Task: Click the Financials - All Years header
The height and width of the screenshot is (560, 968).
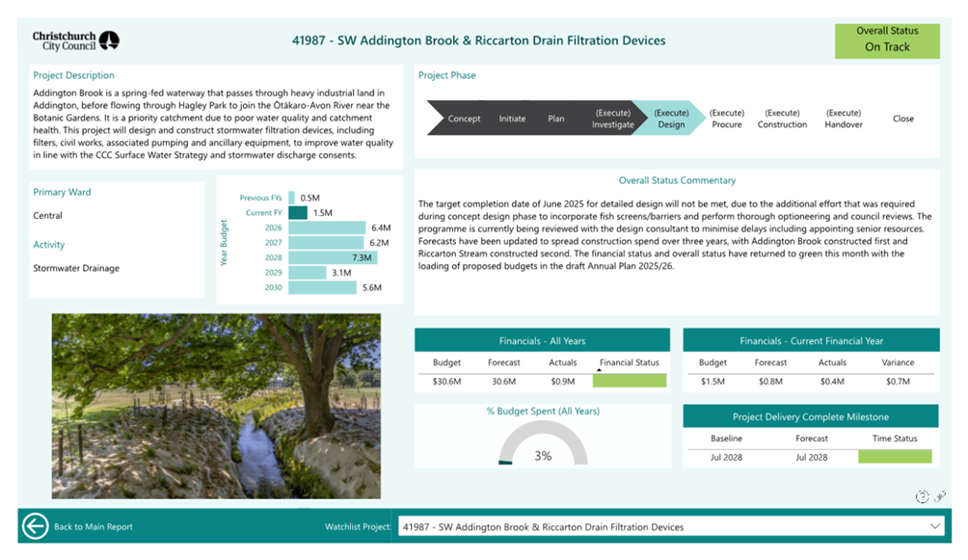Action: click(x=542, y=340)
